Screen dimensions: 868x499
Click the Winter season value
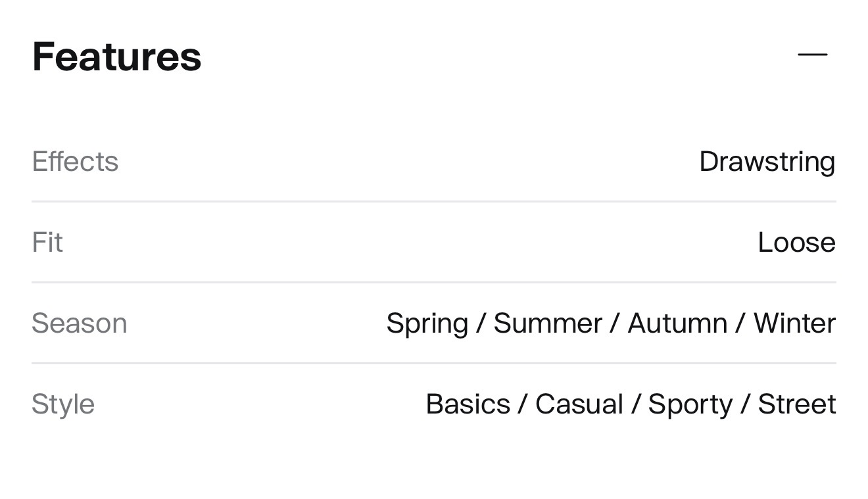(794, 323)
